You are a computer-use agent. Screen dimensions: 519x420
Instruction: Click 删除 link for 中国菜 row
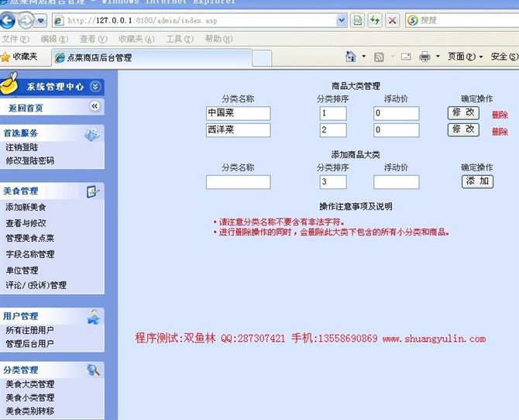pos(500,115)
